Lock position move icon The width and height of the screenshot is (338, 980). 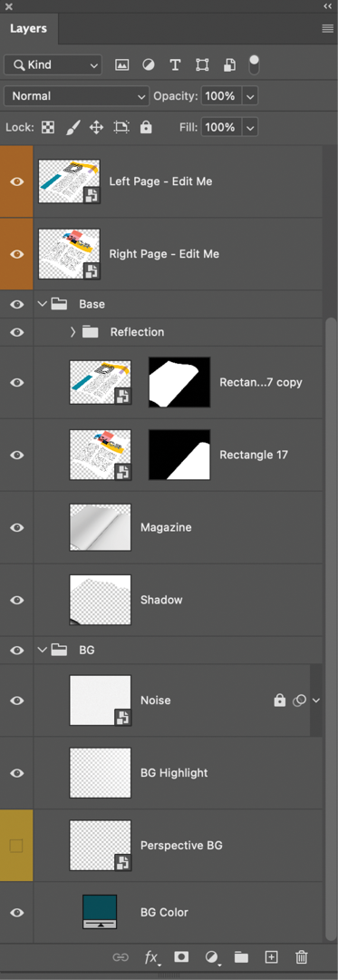click(x=96, y=128)
